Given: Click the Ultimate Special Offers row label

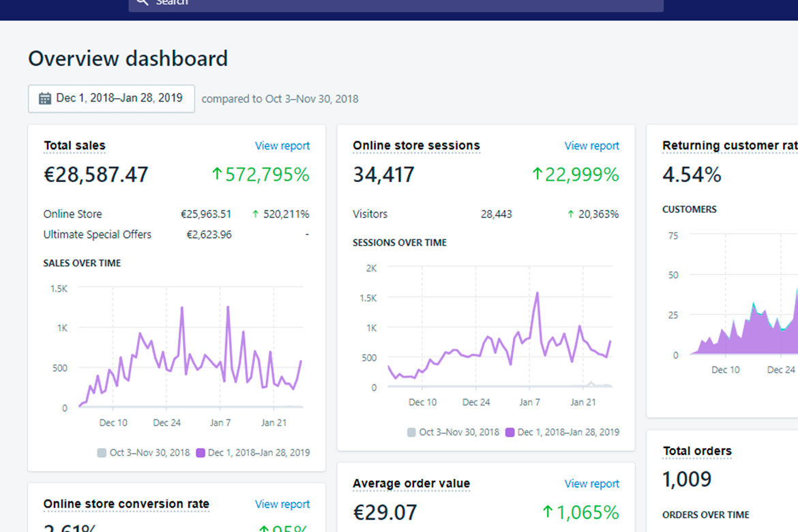Looking at the screenshot, I should 98,235.
